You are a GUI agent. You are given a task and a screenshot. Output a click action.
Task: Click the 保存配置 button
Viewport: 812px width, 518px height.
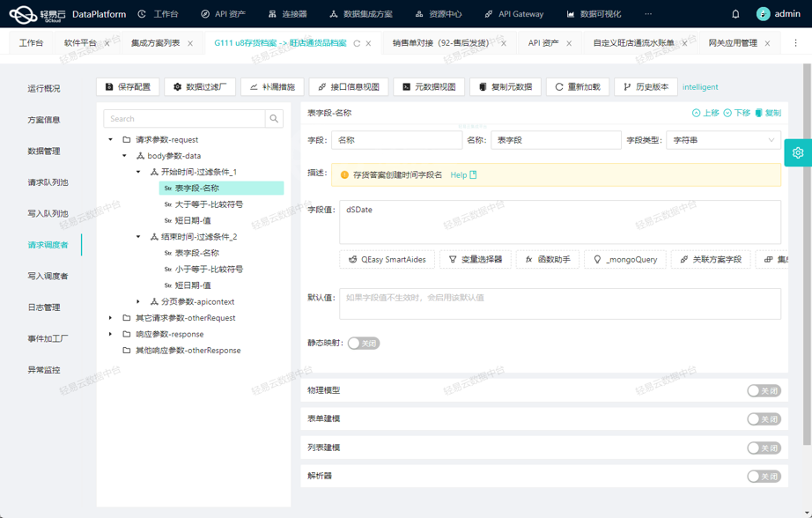point(128,87)
